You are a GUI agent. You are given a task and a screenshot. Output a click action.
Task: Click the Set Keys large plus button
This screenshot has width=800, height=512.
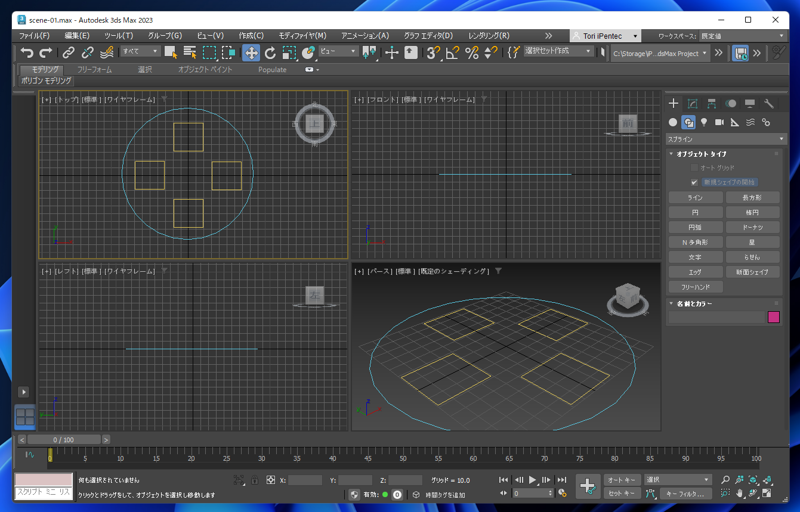[587, 486]
